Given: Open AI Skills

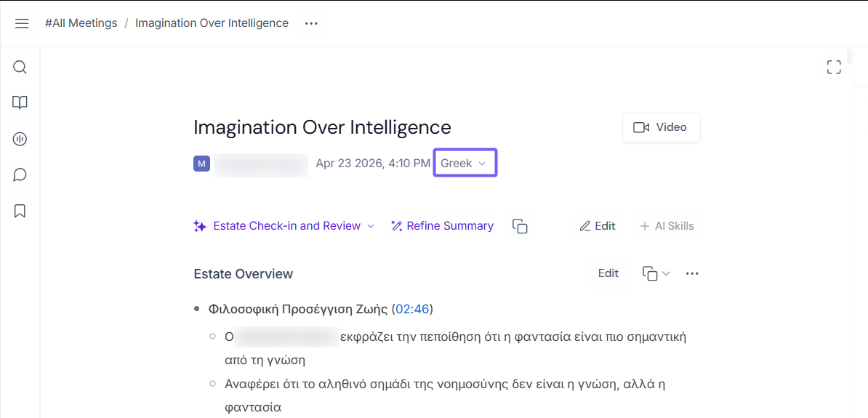Looking at the screenshot, I should (x=667, y=226).
